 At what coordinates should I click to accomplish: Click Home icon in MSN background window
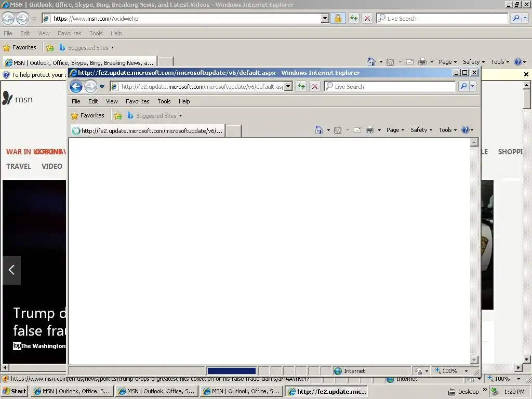(371, 62)
